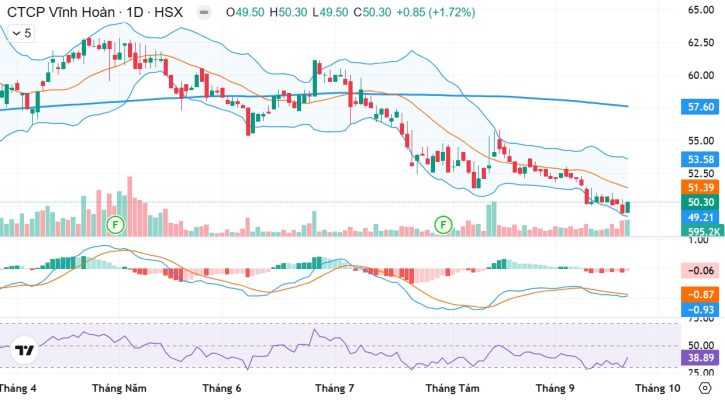
Task: Click the 595.2K volume label
Action: pyautogui.click(x=700, y=231)
